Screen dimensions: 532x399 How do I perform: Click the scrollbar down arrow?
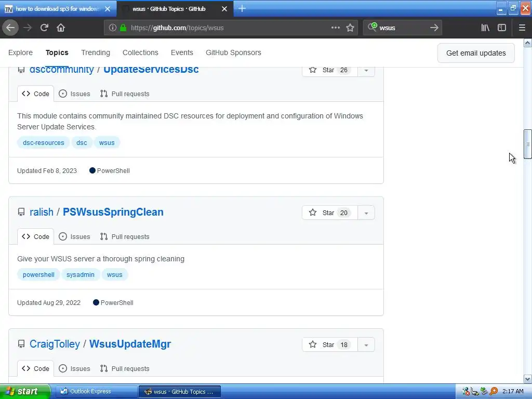point(527,379)
